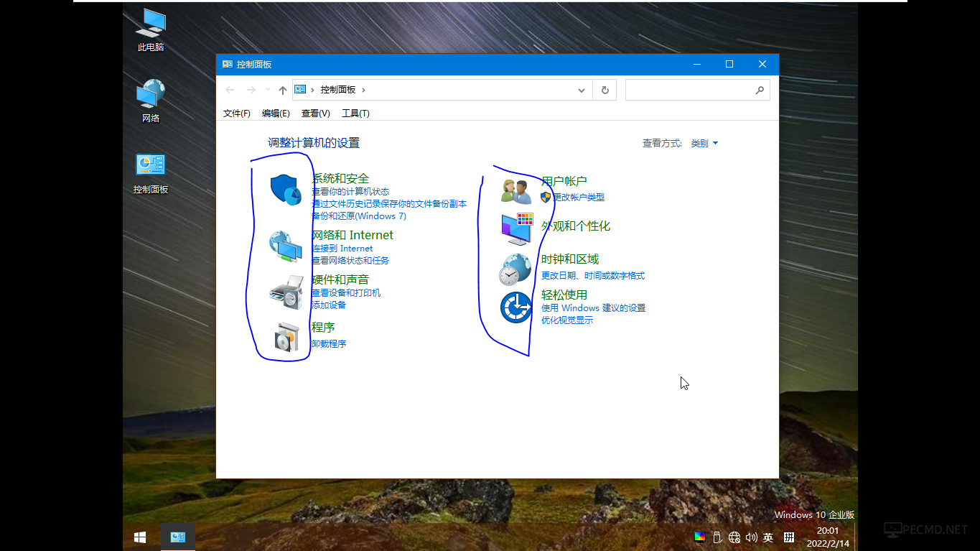Open the 时钟和区域 clock globe icon
980x551 pixels.
[x=515, y=269]
